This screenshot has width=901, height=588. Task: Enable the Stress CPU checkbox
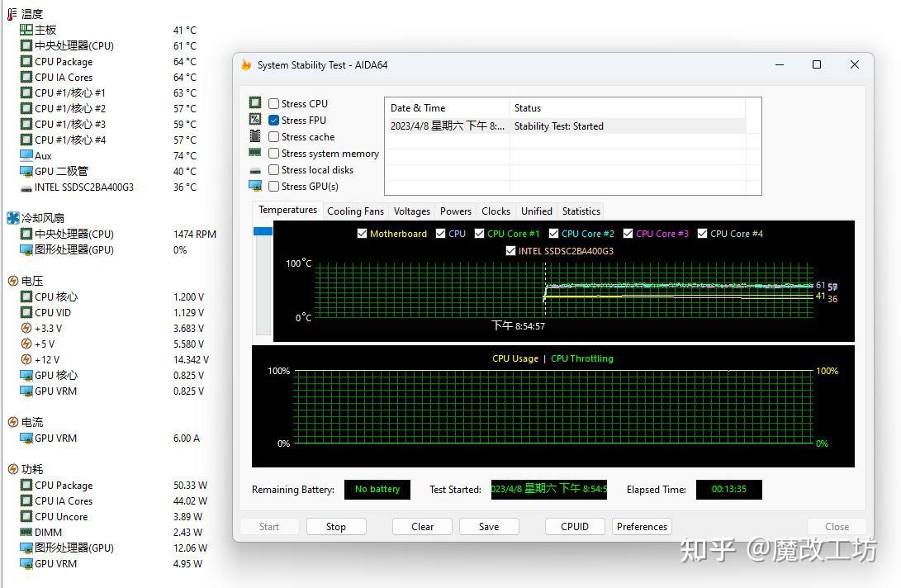point(273,103)
